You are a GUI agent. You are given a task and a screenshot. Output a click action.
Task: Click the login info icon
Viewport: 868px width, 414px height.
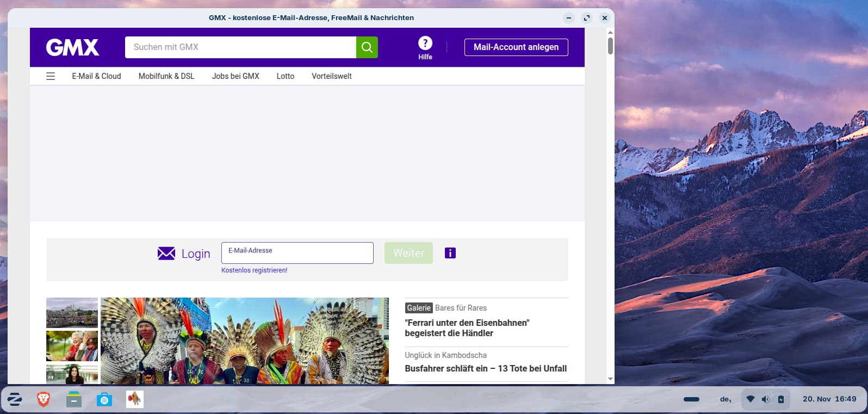450,253
